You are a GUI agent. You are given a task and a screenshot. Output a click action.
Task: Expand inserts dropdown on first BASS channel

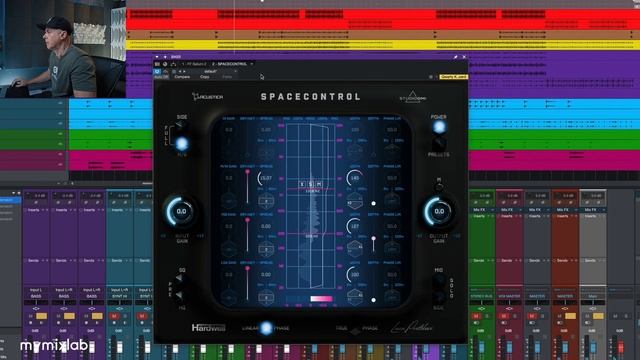click(x=47, y=210)
